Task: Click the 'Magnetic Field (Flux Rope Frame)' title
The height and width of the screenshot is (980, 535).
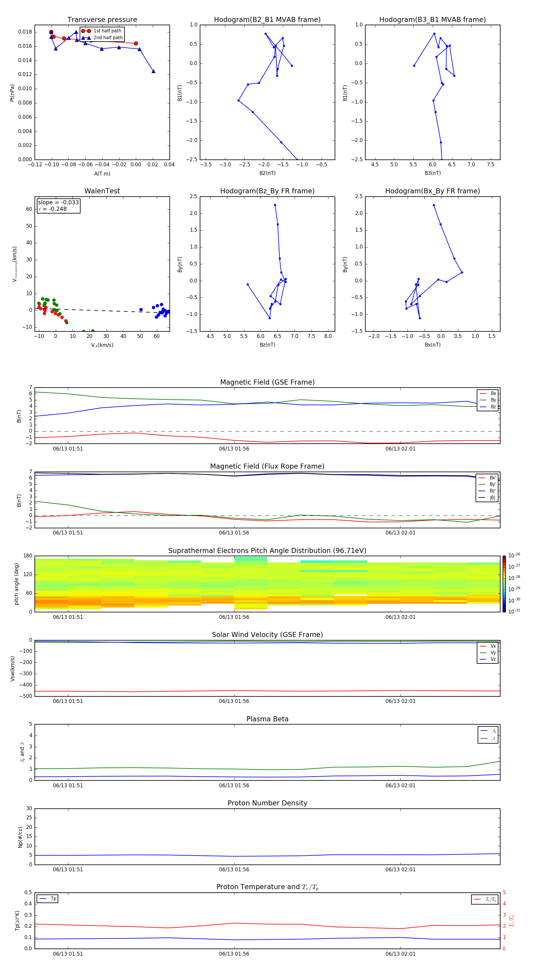Action: pyautogui.click(x=267, y=467)
